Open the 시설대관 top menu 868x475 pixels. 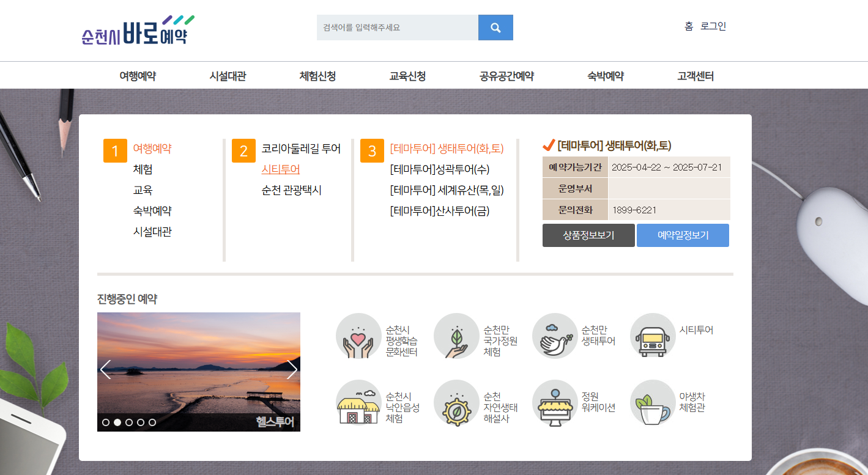pos(228,76)
